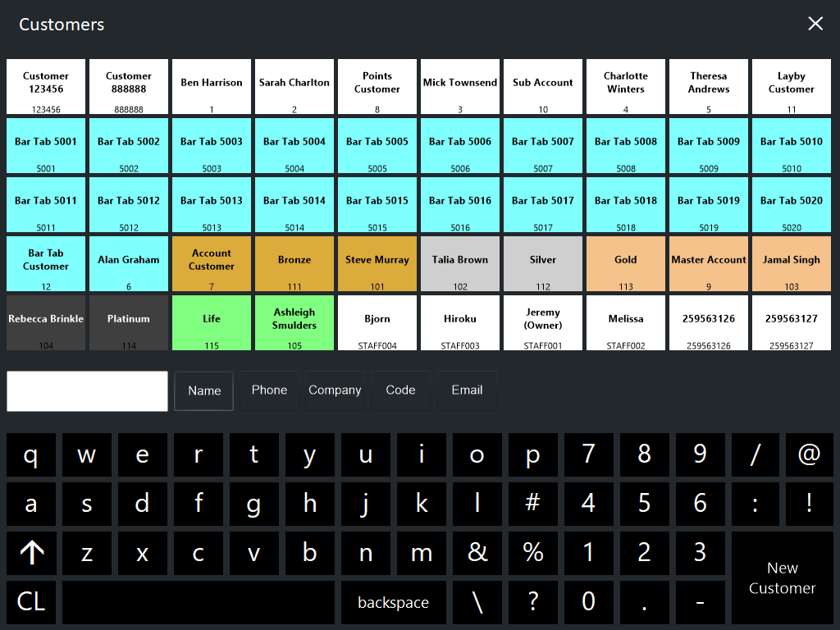Pick customer Mick Townsend

coord(460,87)
